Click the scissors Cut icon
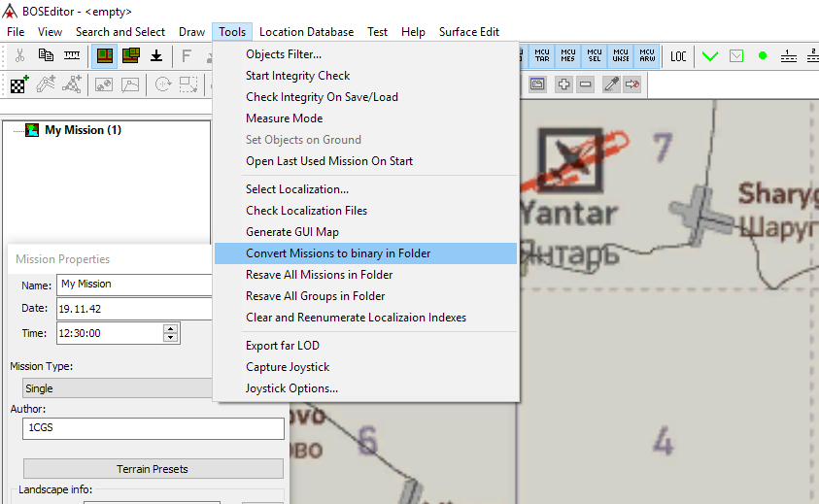The image size is (819, 504). [19, 55]
